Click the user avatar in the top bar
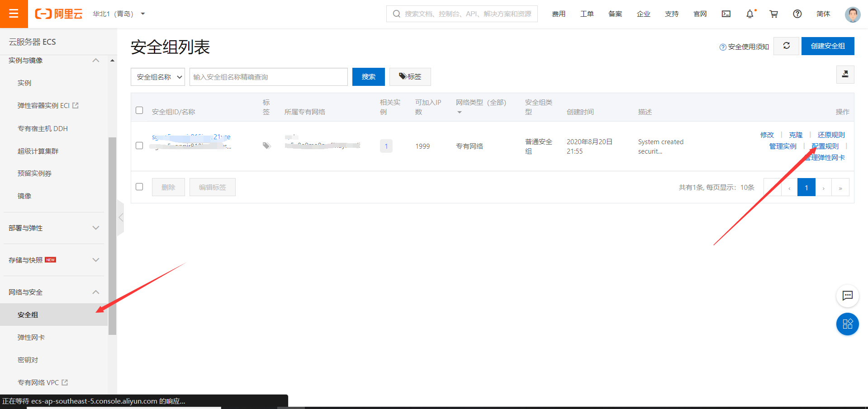The image size is (868, 409). click(x=852, y=14)
